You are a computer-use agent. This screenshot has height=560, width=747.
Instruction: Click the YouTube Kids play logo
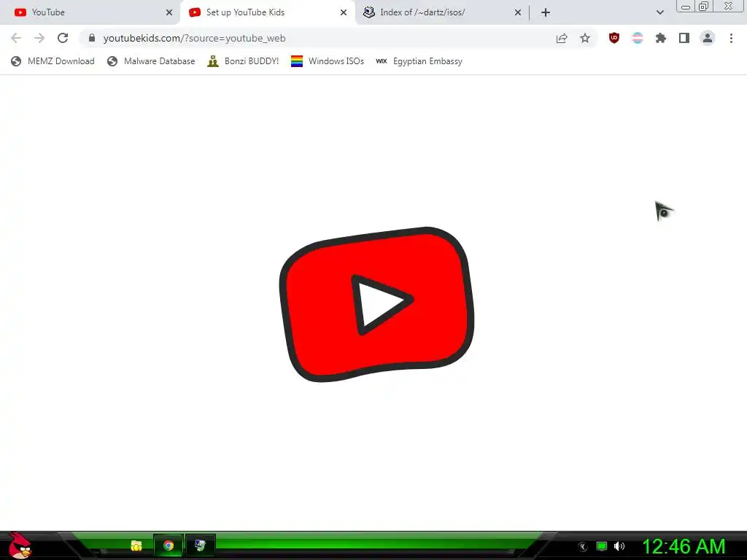[376, 304]
